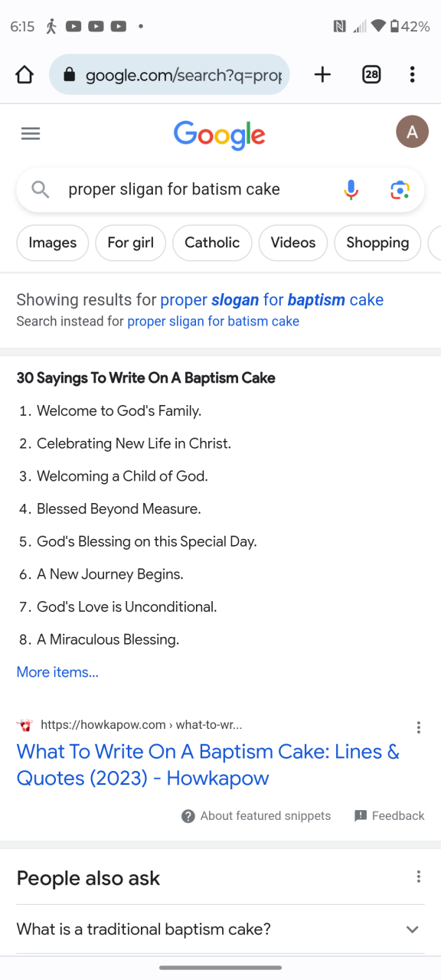Screen dimensions: 441x980
Task: Open Chrome's three-dot overflow menu
Action: 412,74
